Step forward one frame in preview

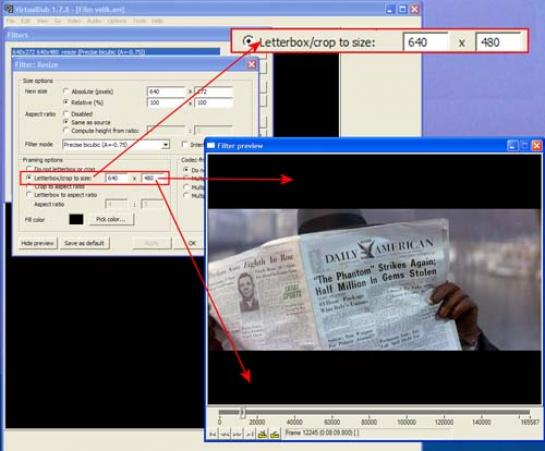238,434
